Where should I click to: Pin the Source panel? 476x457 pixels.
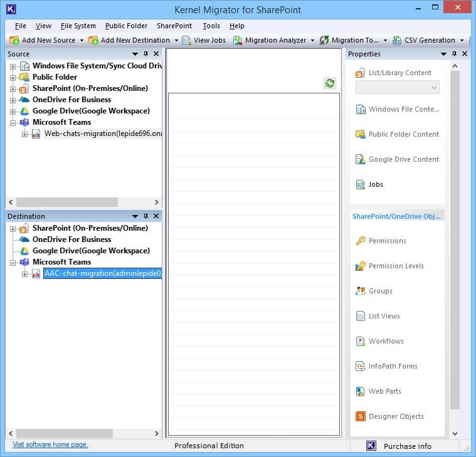coord(145,54)
